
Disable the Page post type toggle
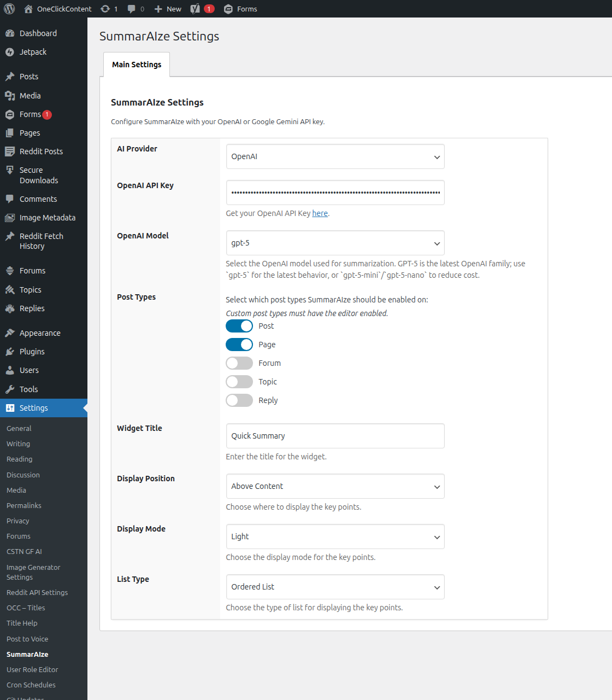239,344
